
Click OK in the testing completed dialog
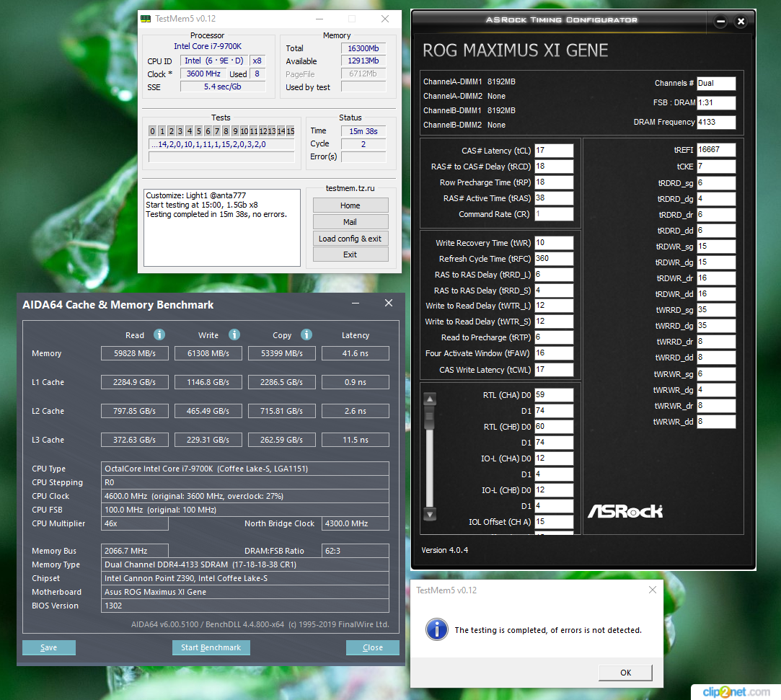pyautogui.click(x=626, y=673)
